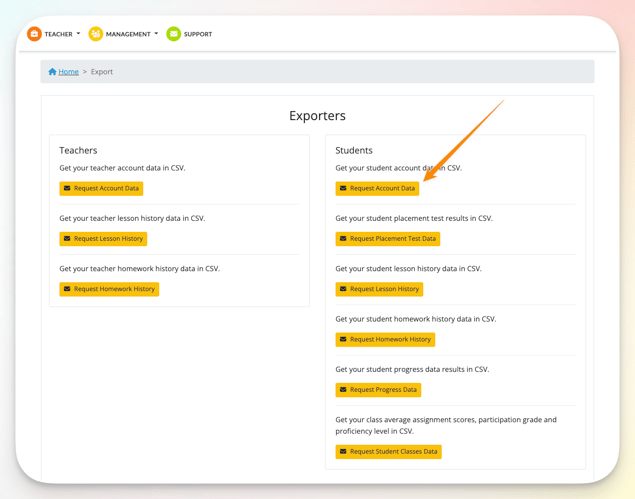Image resolution: width=635 pixels, height=499 pixels.
Task: Click envelope icon on Request Progress Data
Action: pos(343,390)
